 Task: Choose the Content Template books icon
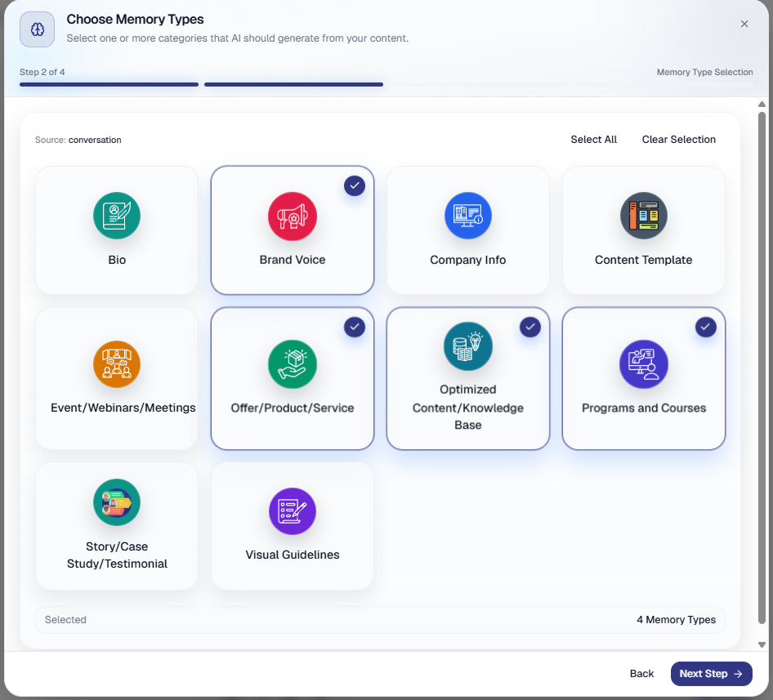pyautogui.click(x=643, y=216)
